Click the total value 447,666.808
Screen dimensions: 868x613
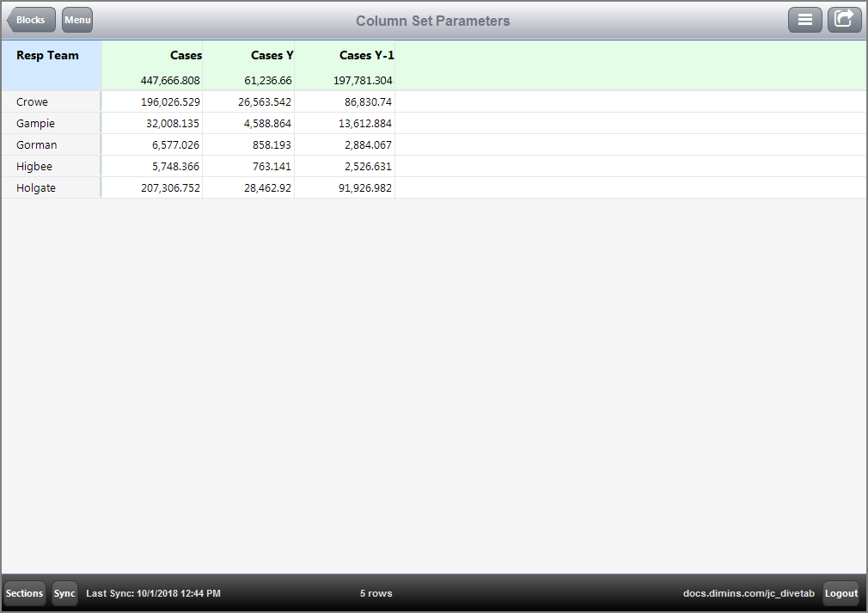168,80
